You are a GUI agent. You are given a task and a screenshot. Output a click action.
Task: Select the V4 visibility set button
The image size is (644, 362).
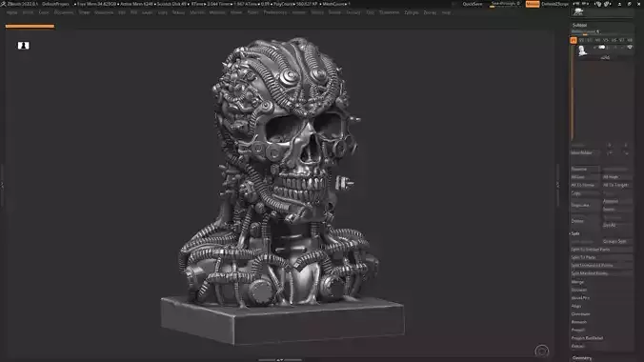click(x=597, y=40)
